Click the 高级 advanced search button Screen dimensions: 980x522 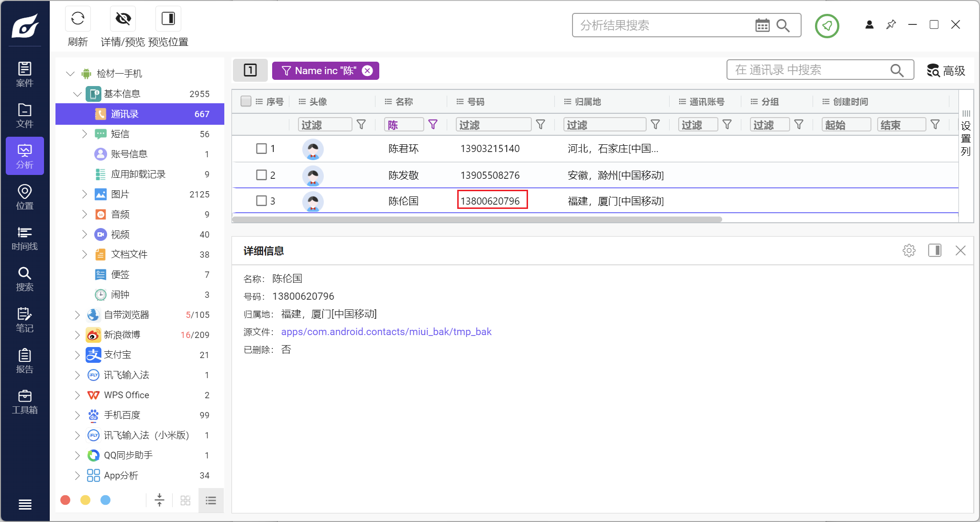[946, 71]
